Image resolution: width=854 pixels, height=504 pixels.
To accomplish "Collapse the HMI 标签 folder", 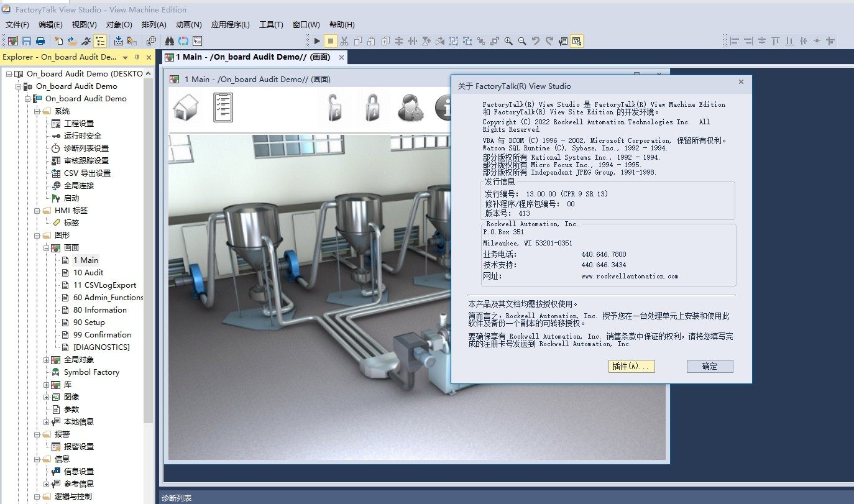I will tap(37, 211).
